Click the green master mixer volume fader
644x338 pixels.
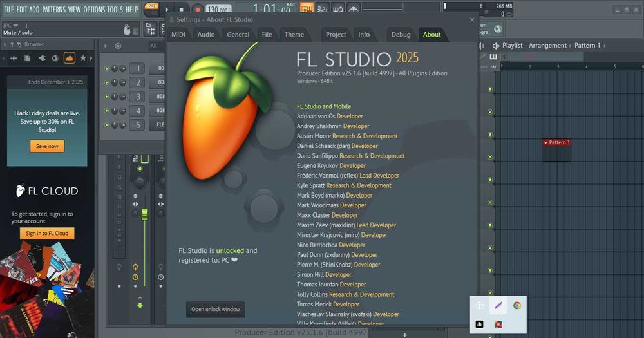[144, 214]
